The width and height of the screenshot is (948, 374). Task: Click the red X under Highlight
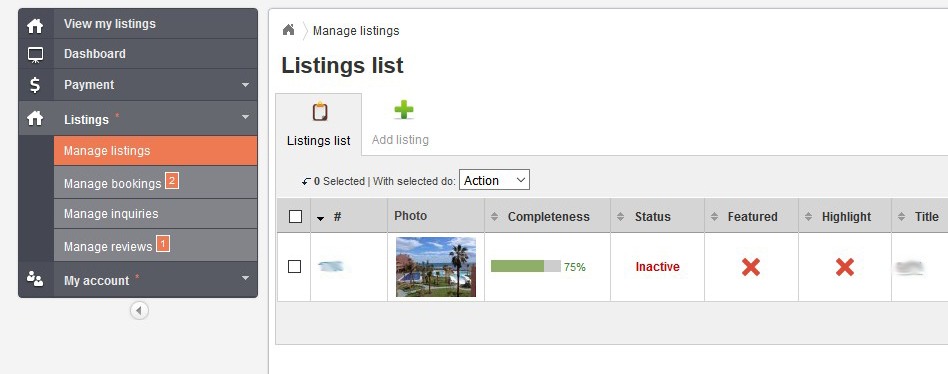click(x=845, y=266)
